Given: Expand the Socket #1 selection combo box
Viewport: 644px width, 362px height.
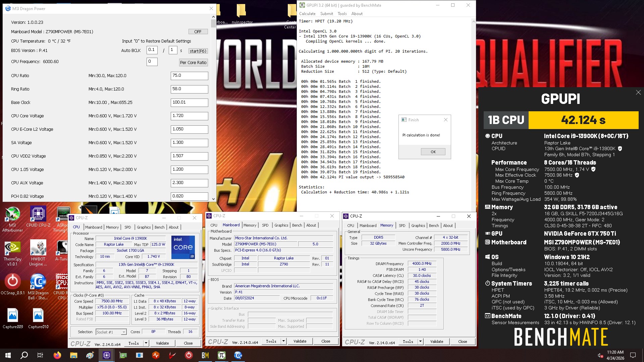Looking at the screenshot, I should pyautogui.click(x=111, y=332).
